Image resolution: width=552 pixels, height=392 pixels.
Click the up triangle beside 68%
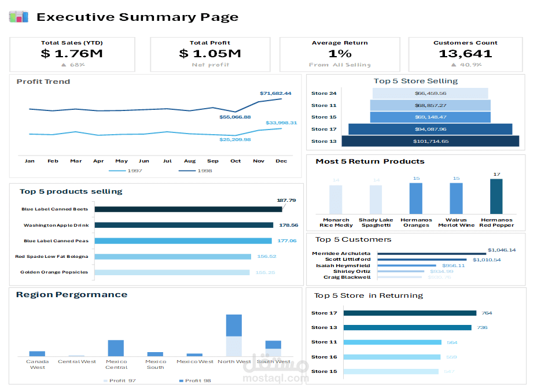tap(64, 65)
